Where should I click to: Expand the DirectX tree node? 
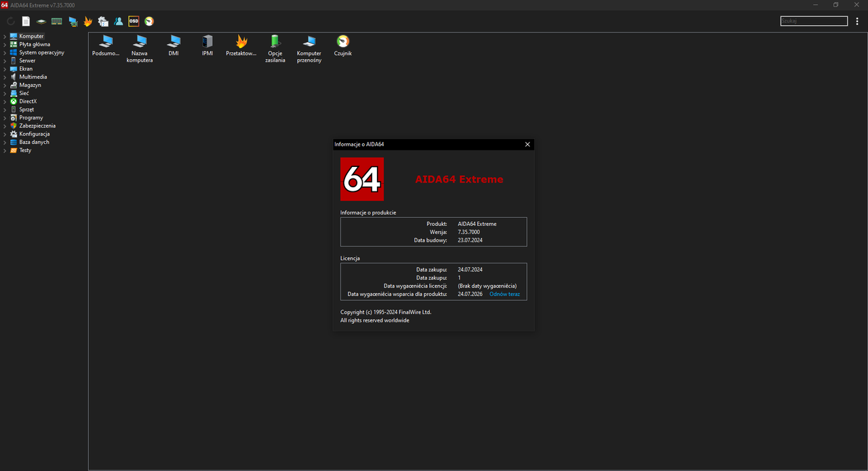pyautogui.click(x=5, y=101)
